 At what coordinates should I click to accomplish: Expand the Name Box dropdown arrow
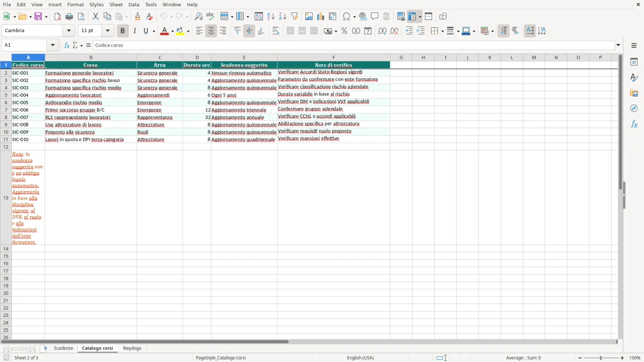click(x=53, y=45)
